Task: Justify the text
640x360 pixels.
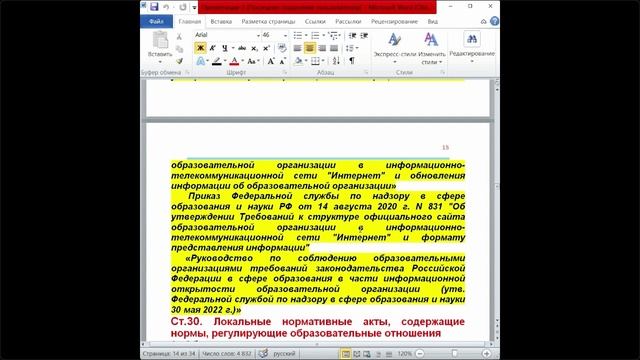Action: [334, 48]
